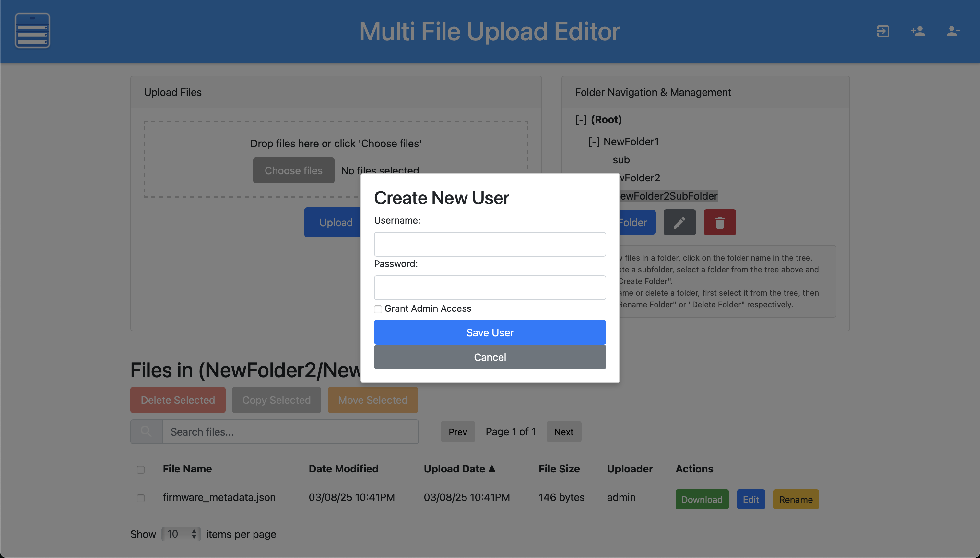The width and height of the screenshot is (980, 558).
Task: Collapse the NewFolder1 tree node
Action: point(594,142)
